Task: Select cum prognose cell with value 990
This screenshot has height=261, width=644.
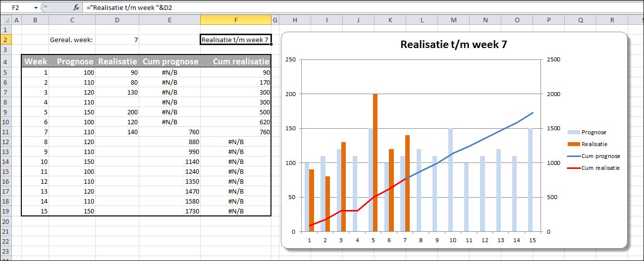Action: [169, 152]
